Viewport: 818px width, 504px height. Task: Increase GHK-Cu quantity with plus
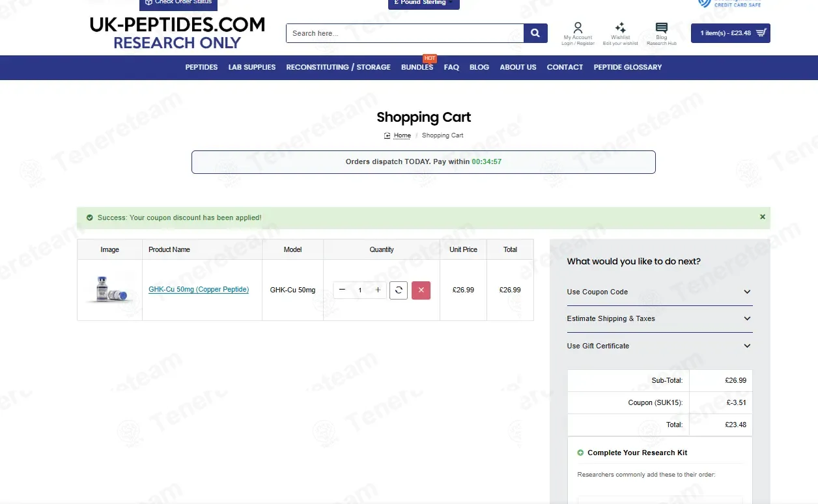(x=378, y=290)
